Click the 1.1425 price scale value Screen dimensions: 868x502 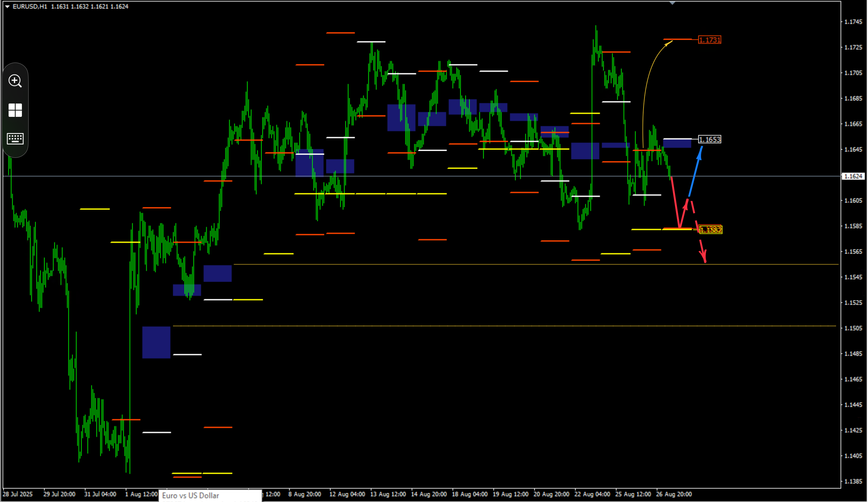[x=853, y=430]
